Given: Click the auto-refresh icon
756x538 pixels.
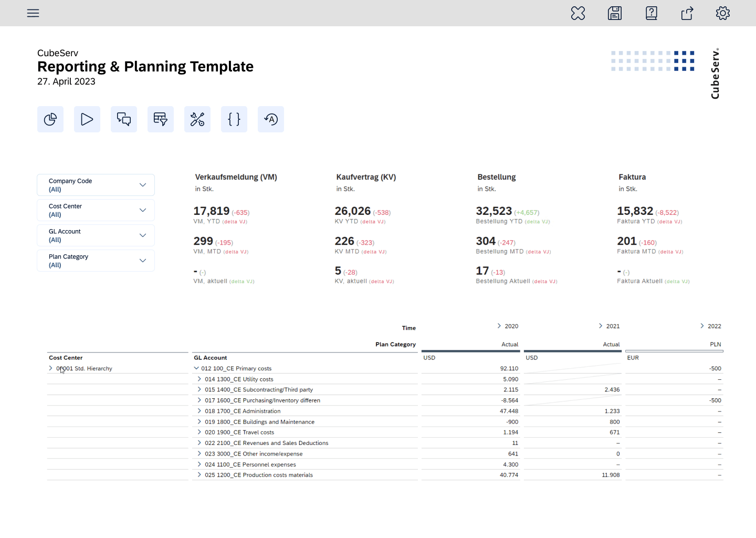Looking at the screenshot, I should pos(270,119).
